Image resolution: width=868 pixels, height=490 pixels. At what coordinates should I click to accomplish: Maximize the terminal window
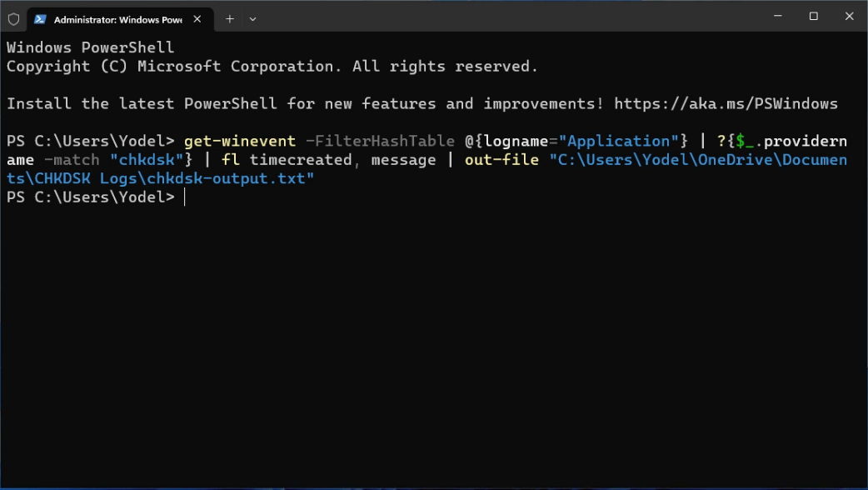pos(813,17)
